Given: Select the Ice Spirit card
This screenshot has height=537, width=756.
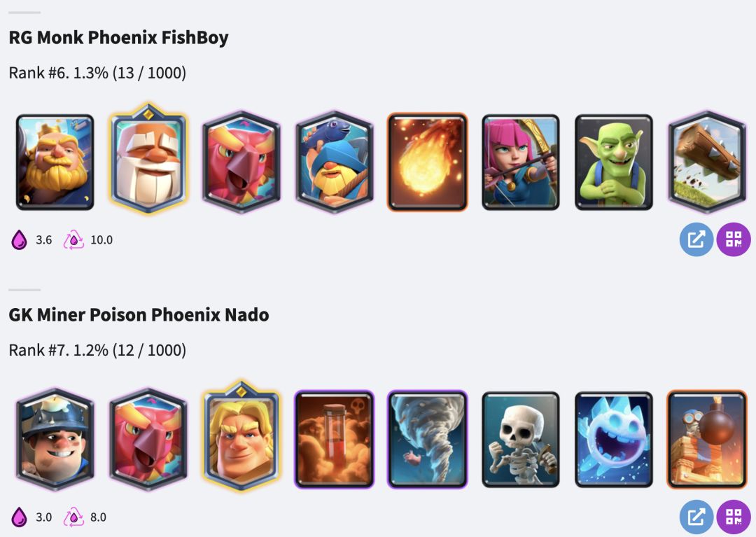Looking at the screenshot, I should [x=614, y=439].
